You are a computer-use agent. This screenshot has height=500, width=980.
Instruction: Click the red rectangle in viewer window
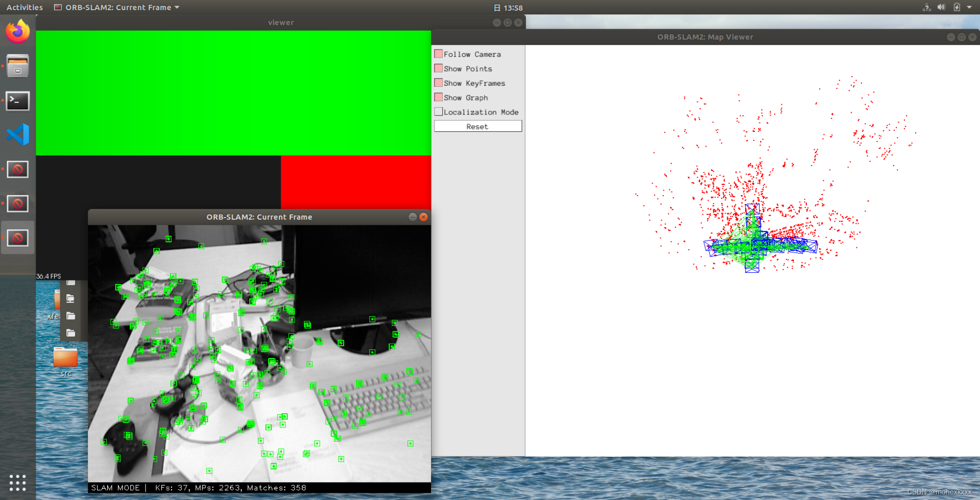(355, 182)
